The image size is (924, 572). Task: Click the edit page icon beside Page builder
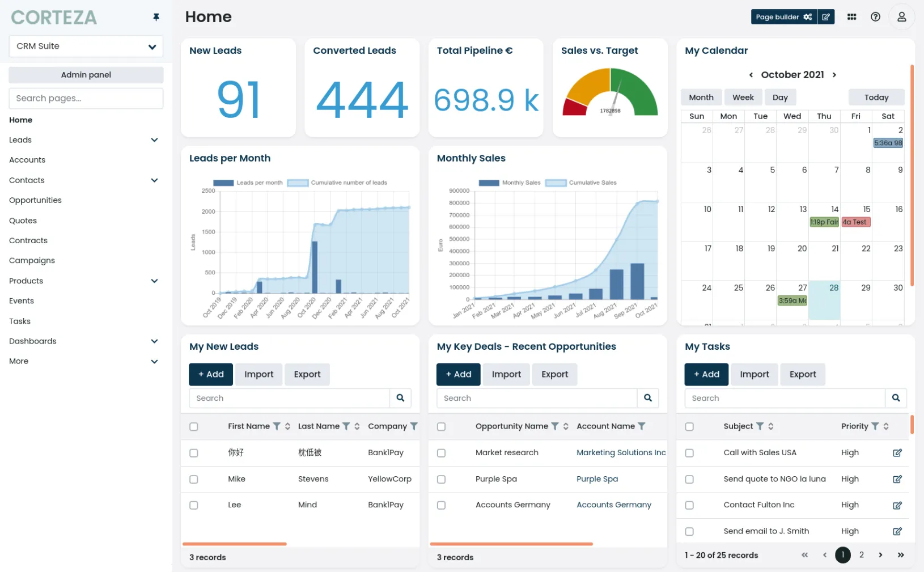826,17
